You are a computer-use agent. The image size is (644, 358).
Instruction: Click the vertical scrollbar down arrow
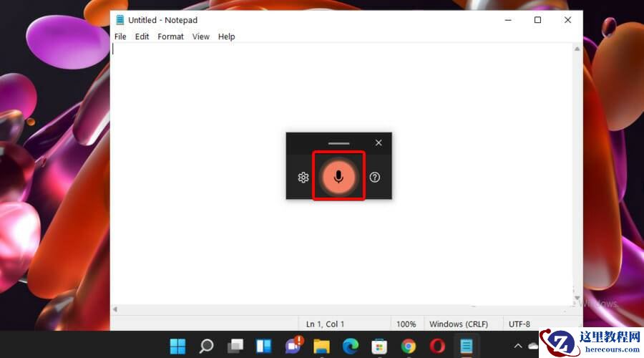pyautogui.click(x=577, y=298)
